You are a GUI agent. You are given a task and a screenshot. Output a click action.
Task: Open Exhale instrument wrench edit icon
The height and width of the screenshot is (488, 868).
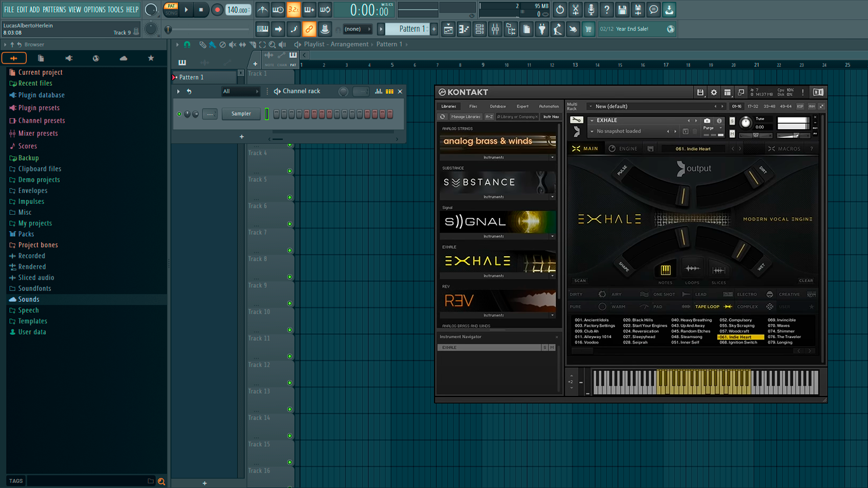576,120
